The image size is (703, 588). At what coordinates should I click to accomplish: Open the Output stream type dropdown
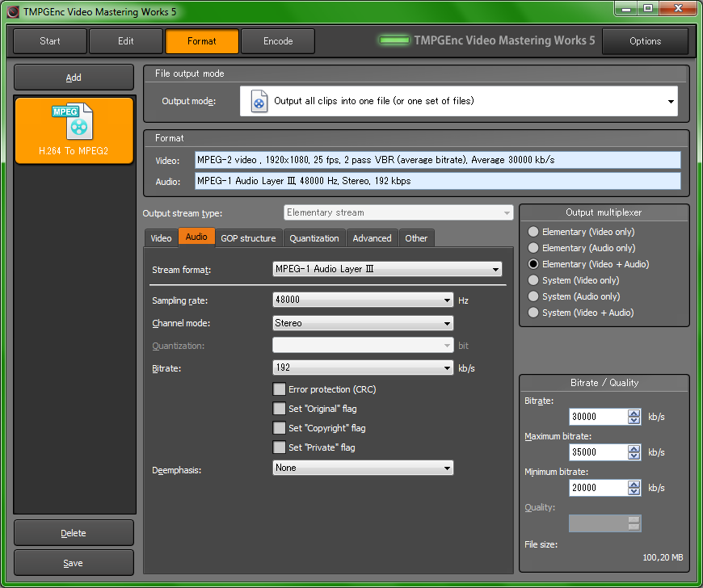pyautogui.click(x=398, y=212)
